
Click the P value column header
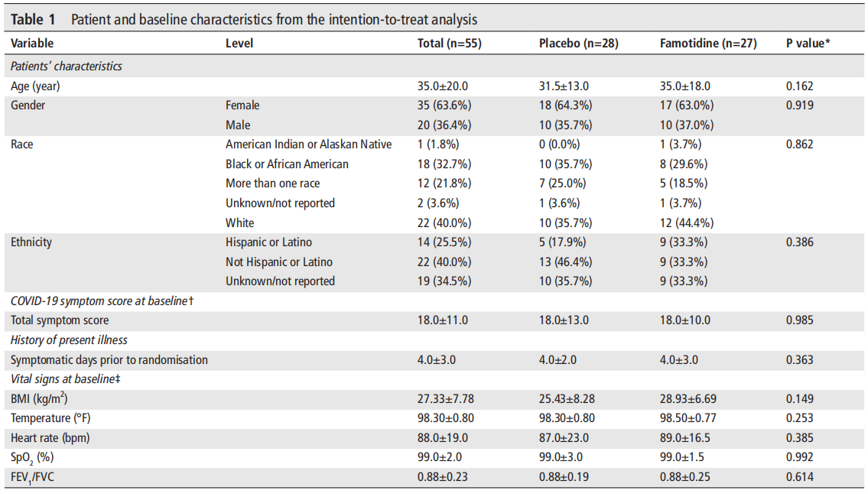[808, 44]
